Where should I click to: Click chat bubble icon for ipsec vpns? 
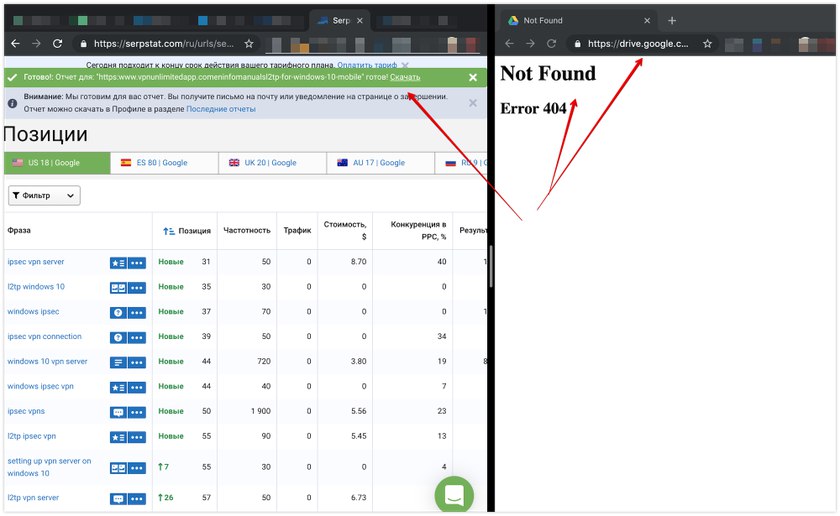118,413
